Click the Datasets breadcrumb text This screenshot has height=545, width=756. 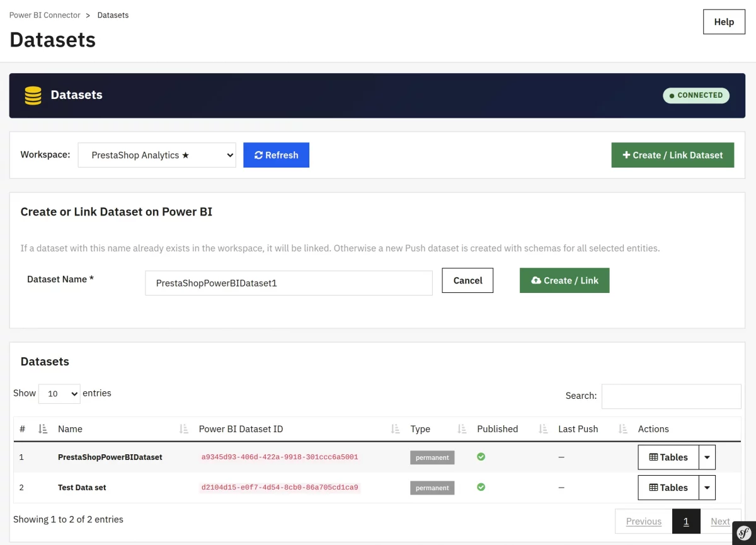[x=113, y=15]
